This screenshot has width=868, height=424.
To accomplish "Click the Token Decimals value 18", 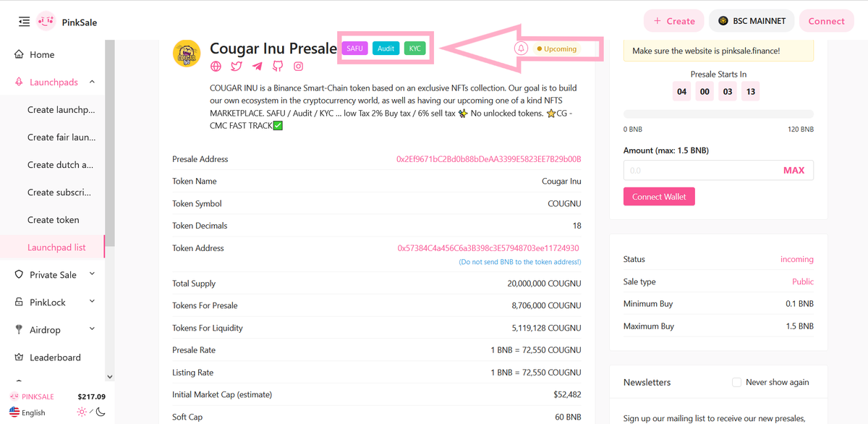I will click(576, 226).
